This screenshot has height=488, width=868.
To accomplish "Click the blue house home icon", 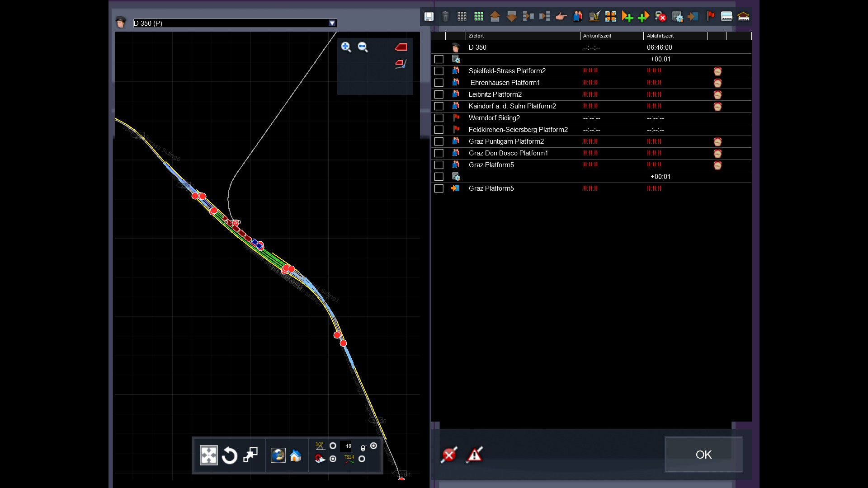I will (x=296, y=455).
